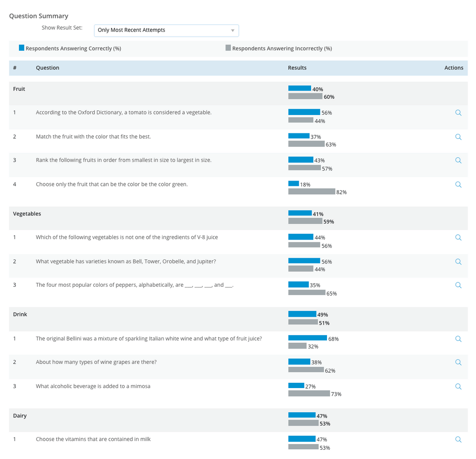Image resolution: width=476 pixels, height=459 pixels.
Task: Click the dropdown arrow for result set
Action: [233, 30]
